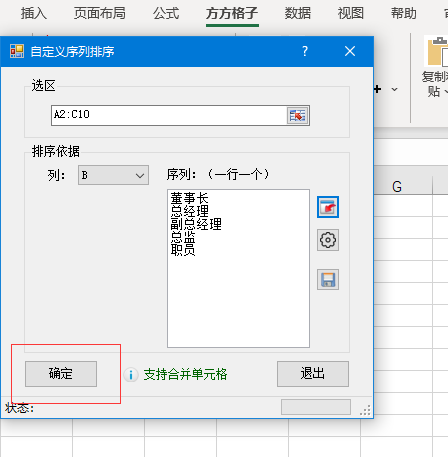This screenshot has height=457, width=448.
Task: Open the 视图 ribbon tab
Action: tap(351, 14)
